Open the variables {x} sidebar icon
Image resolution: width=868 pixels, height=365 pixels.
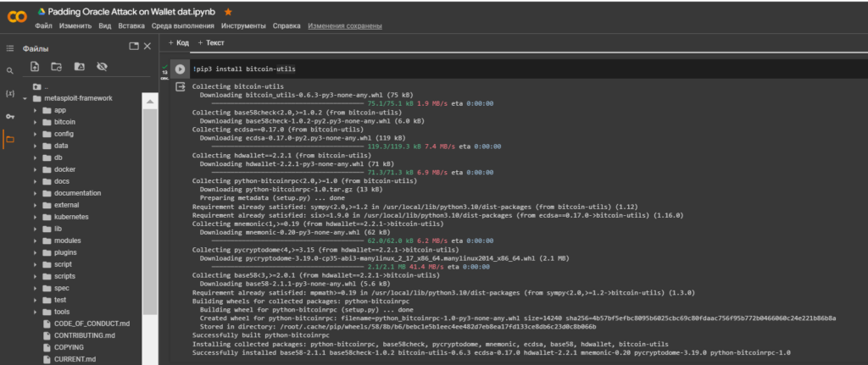click(10, 93)
